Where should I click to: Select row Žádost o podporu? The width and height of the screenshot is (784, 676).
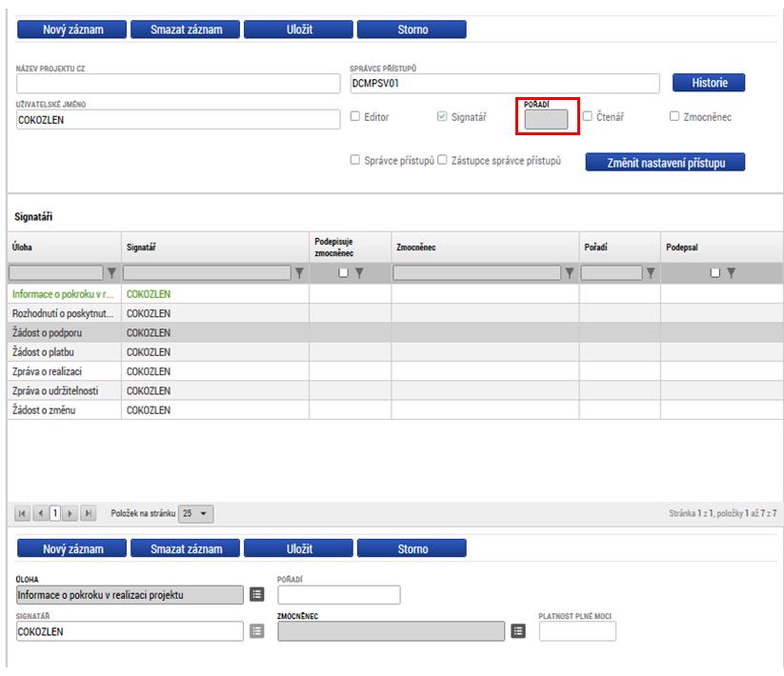(x=395, y=332)
